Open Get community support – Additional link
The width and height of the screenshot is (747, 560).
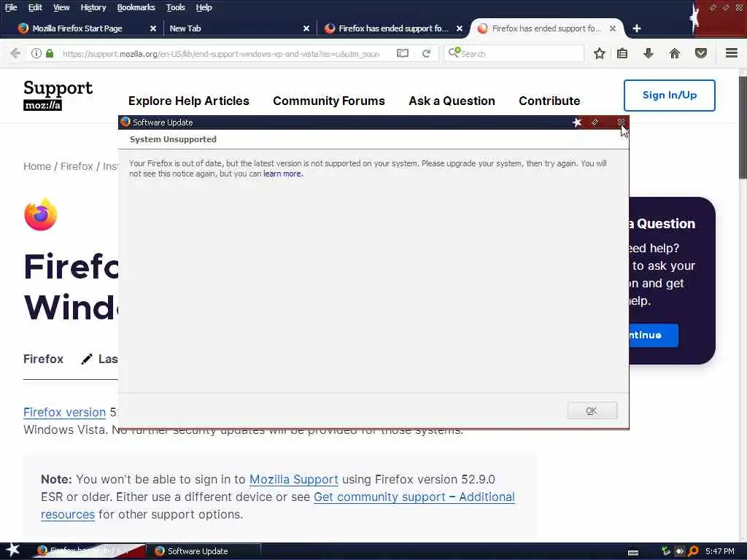(x=414, y=497)
